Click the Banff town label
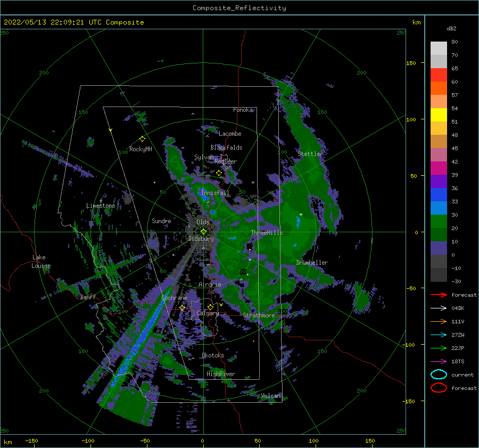The height and width of the screenshot is (448, 479). click(88, 297)
